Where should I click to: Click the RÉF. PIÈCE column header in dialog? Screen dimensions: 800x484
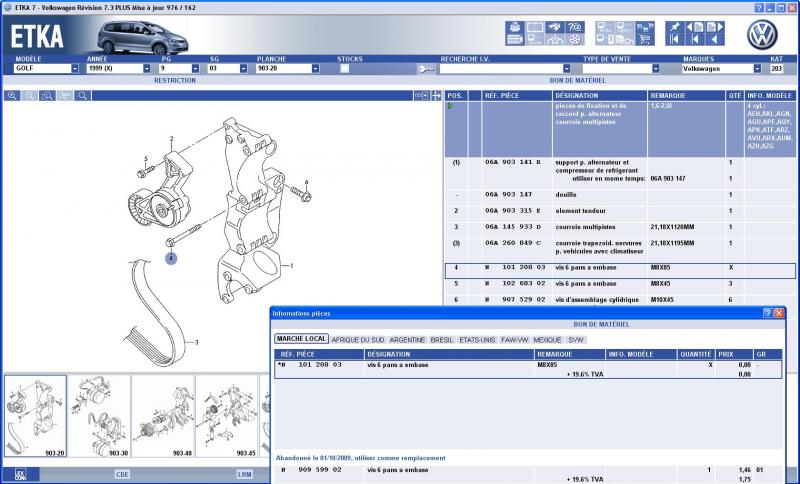[319, 354]
